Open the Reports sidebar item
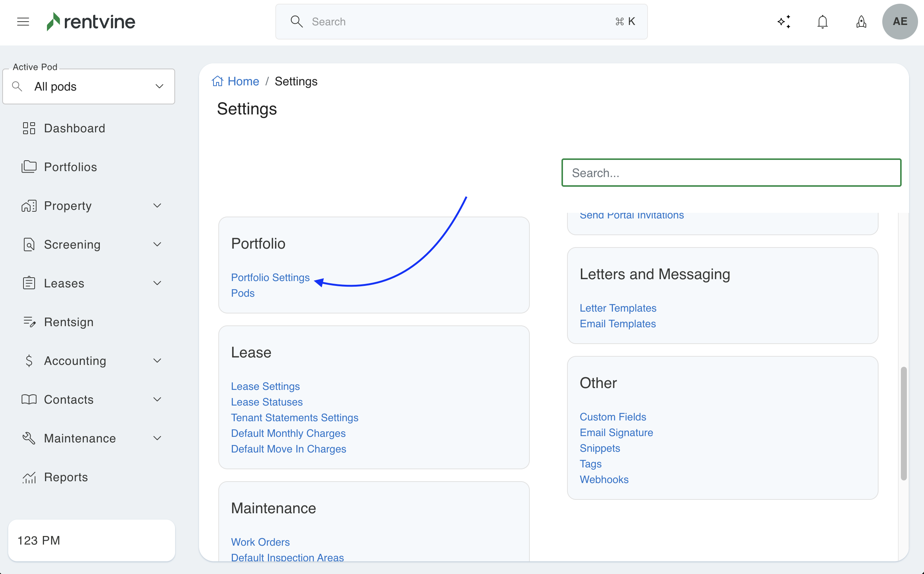Screen dimensions: 924x574 [66, 477]
